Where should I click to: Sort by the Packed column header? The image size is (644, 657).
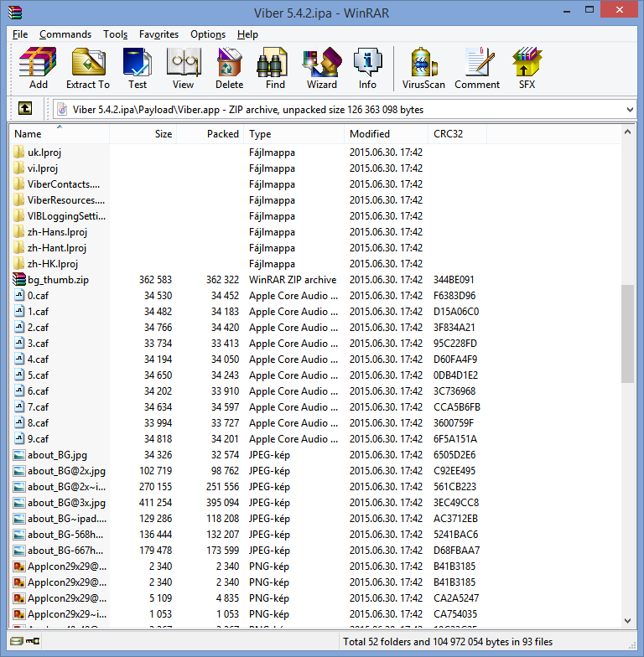210,134
